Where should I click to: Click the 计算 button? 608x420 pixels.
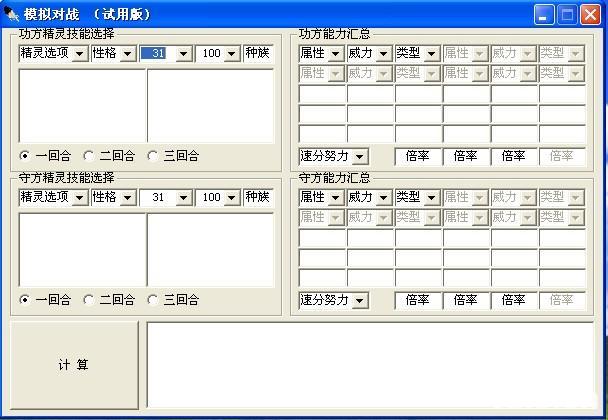(74, 365)
